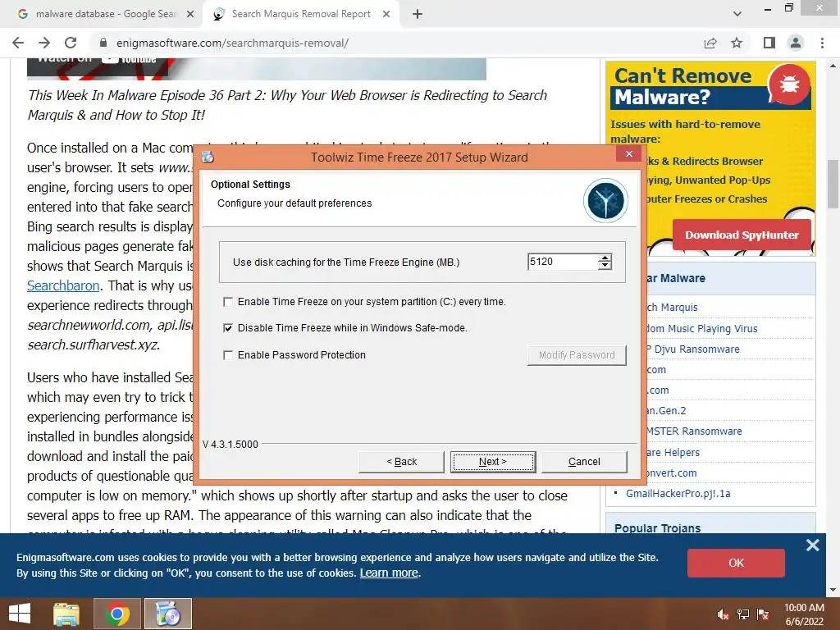Click the page vertical scrollbar thumb

click(833, 183)
